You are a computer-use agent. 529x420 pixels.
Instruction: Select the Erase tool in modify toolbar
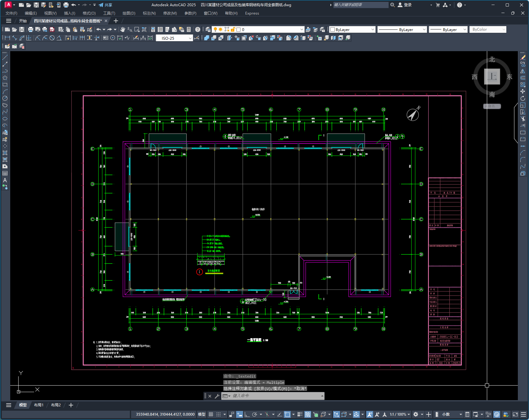[x=523, y=57]
